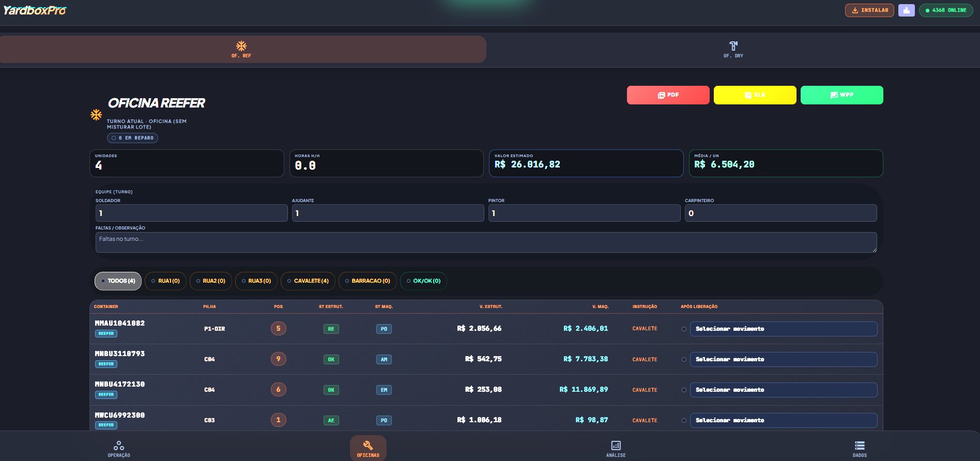Open movement dropdown for MMAU1041082

(783, 329)
